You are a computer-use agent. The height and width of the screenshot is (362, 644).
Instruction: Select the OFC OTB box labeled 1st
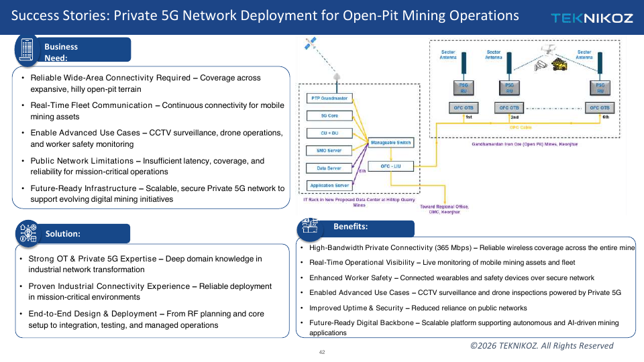pyautogui.click(x=464, y=108)
